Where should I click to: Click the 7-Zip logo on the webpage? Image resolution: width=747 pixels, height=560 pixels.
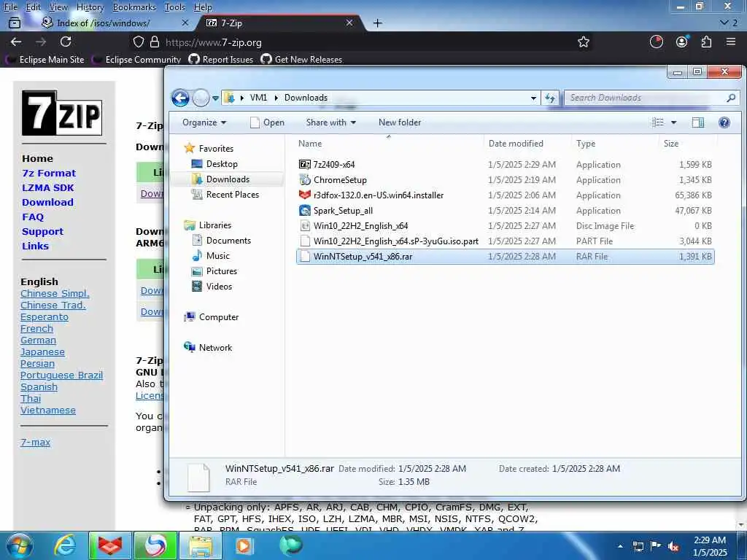tap(62, 113)
